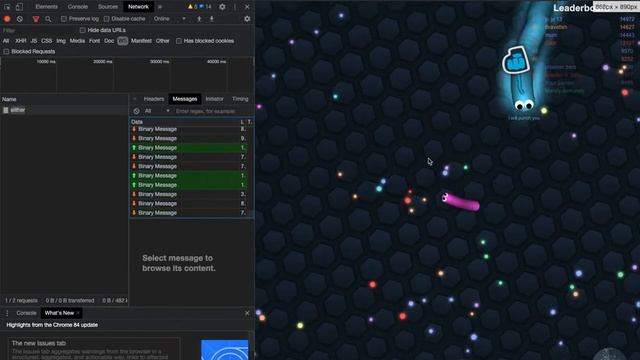Open the DevTools three-dot customize menu
Image resolution: width=640 pixels, height=360 pixels.
coord(235,7)
